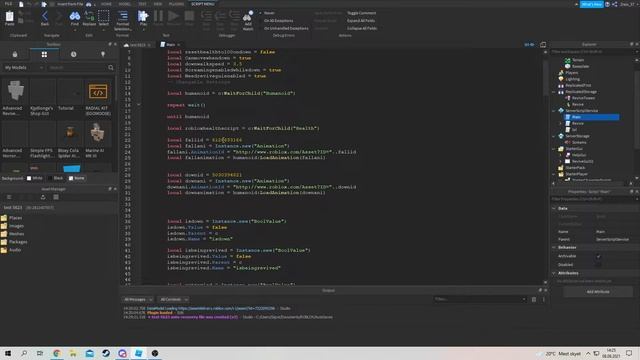640x360 pixels.
Task: Click the Windows Start button
Action: coord(8,353)
